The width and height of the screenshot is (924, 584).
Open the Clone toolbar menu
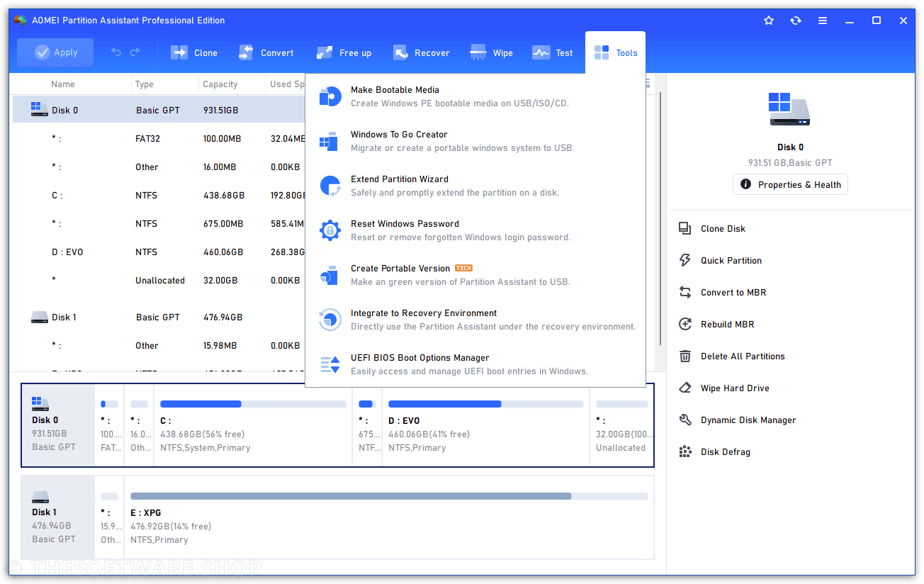click(x=193, y=52)
